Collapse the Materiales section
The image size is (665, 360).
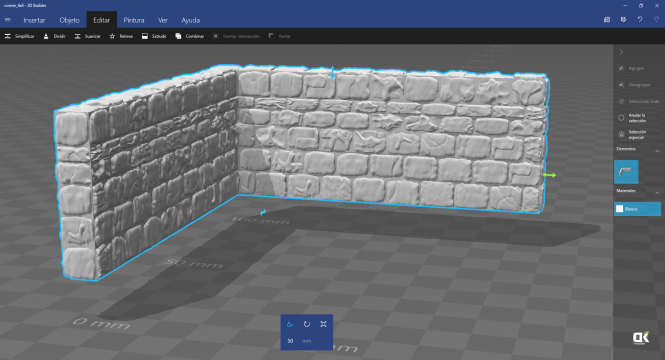pyautogui.click(x=657, y=193)
